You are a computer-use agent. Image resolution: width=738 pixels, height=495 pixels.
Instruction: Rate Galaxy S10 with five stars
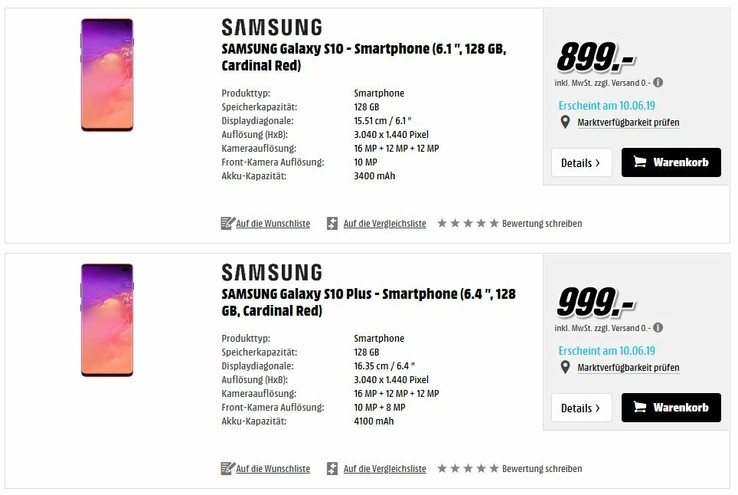coord(494,223)
